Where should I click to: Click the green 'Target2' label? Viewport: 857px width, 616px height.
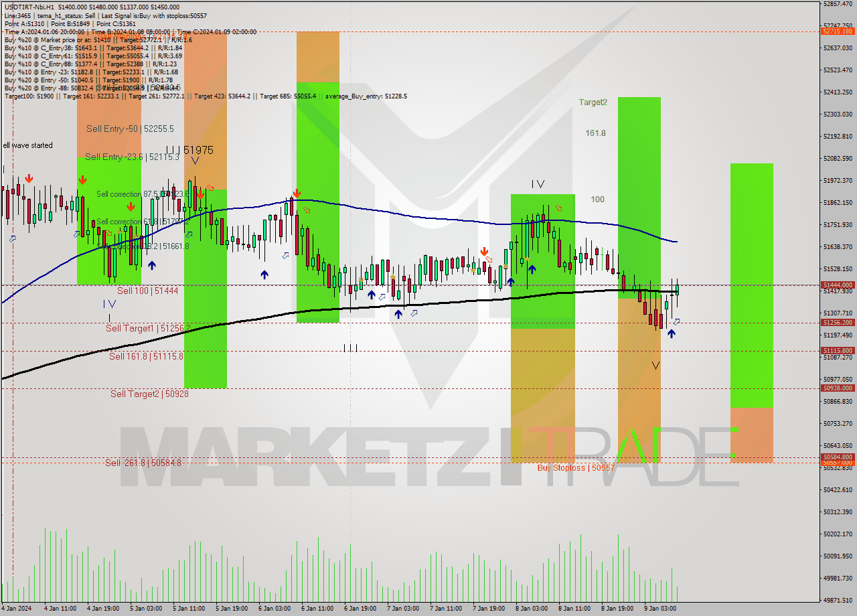(593, 102)
